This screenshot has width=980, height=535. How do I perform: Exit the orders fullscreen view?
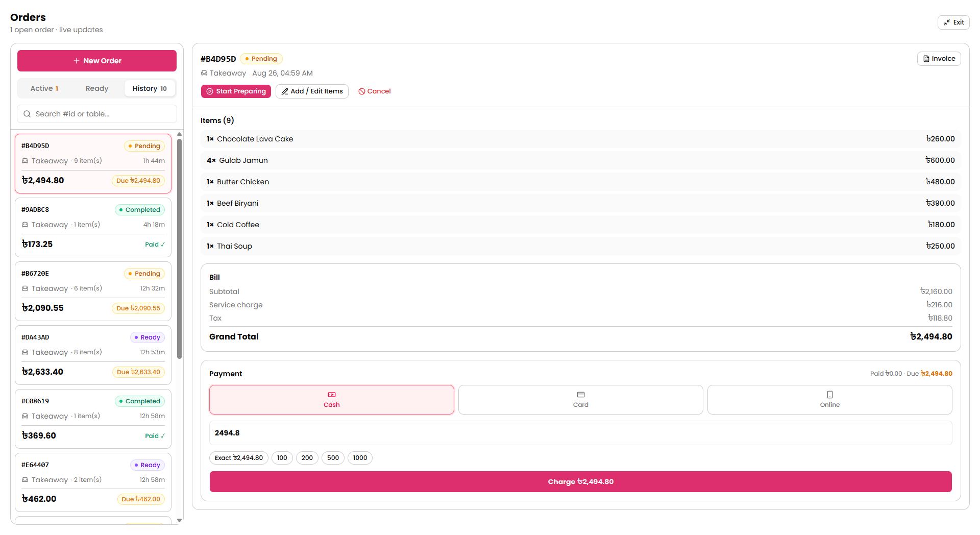[953, 22]
